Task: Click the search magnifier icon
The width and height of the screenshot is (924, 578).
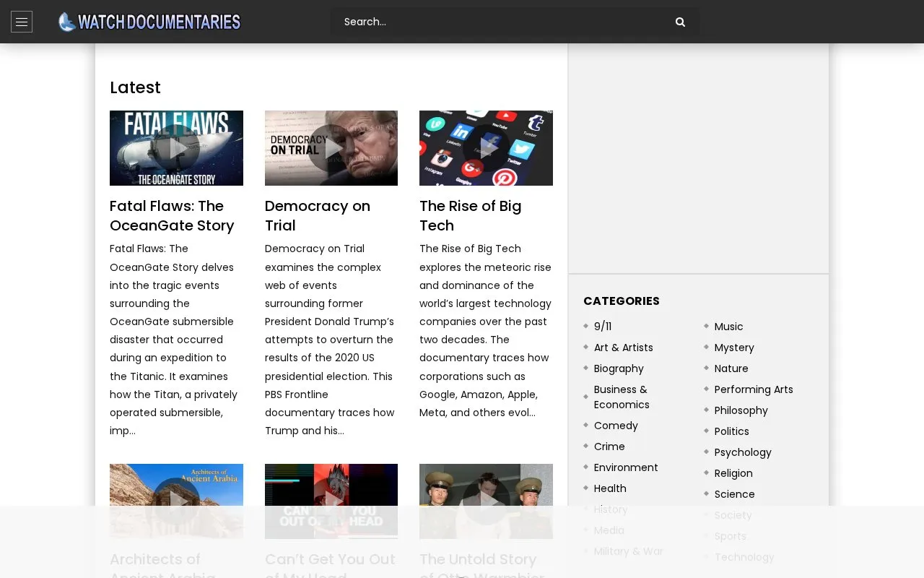Action: click(x=680, y=22)
